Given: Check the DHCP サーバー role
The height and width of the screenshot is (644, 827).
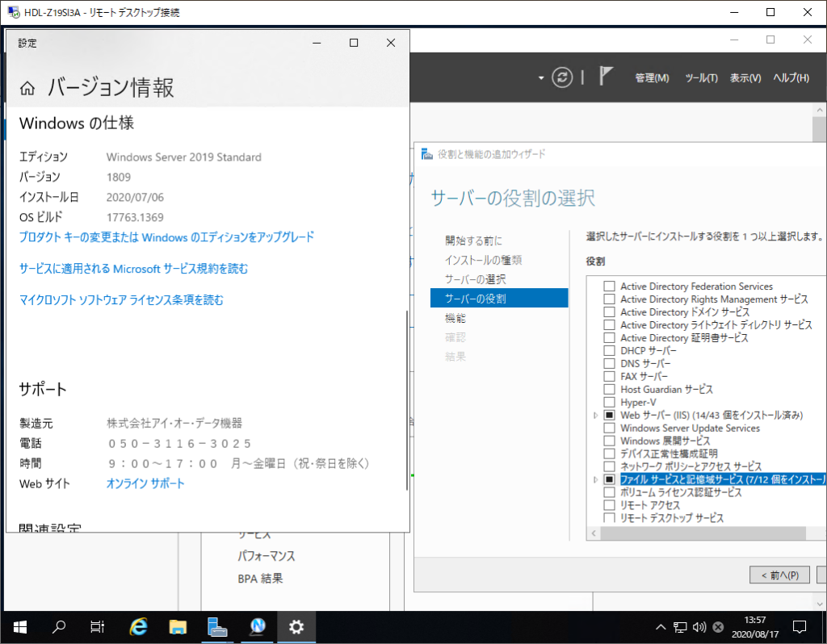Looking at the screenshot, I should [x=609, y=350].
